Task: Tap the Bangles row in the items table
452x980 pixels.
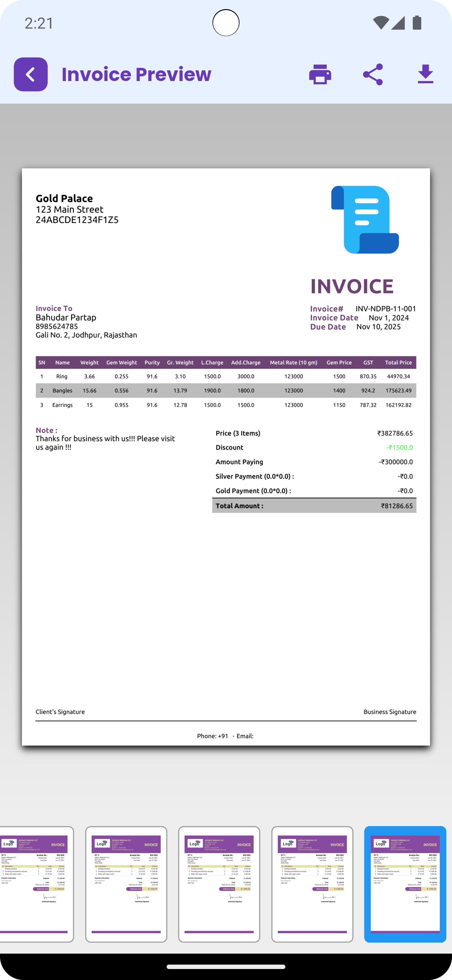Action: coord(226,391)
